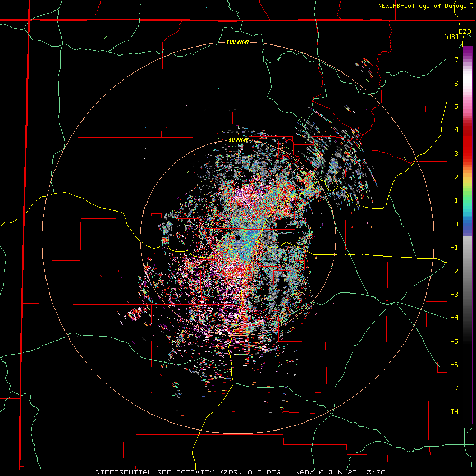The image size is (476, 476).
Task: Click the 100 NMI range ring label
Action: [x=237, y=42]
